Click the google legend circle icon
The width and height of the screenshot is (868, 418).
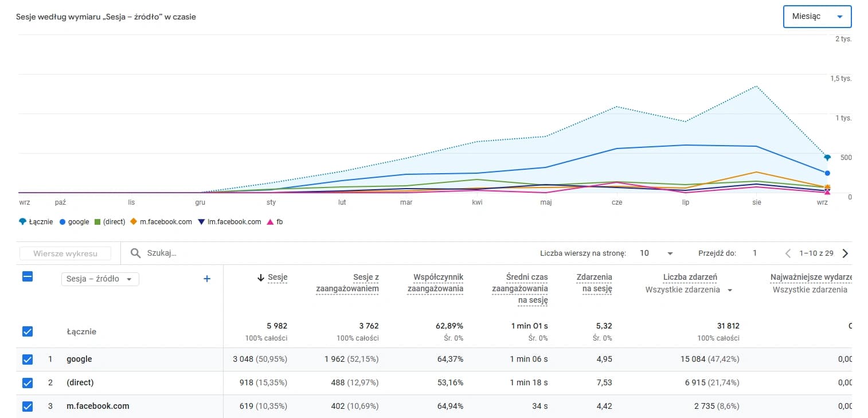coord(62,222)
